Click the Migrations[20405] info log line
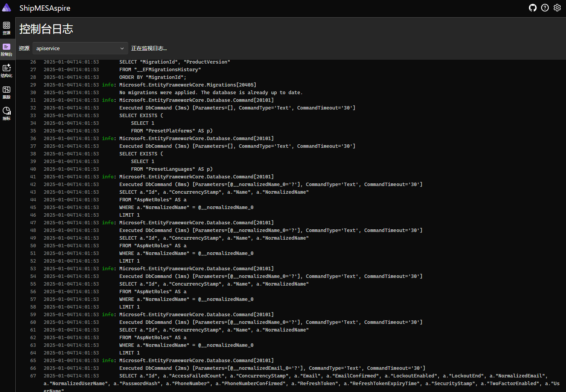This screenshot has width=566, height=392. pyautogui.click(x=188, y=85)
